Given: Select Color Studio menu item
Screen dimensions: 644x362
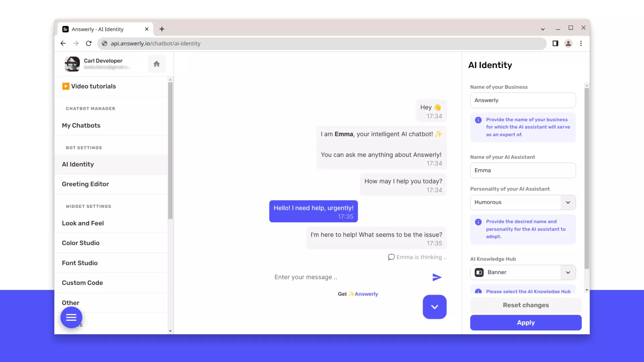Looking at the screenshot, I should (x=80, y=243).
